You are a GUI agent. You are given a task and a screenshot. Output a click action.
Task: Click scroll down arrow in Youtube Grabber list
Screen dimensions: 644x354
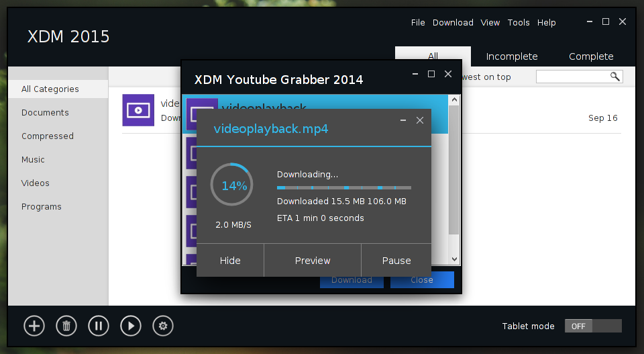(454, 259)
